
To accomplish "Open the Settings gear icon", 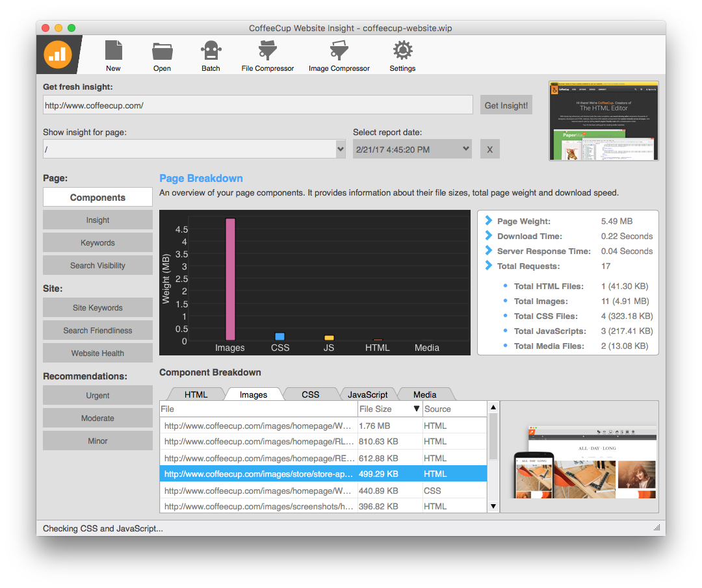I will click(x=402, y=50).
